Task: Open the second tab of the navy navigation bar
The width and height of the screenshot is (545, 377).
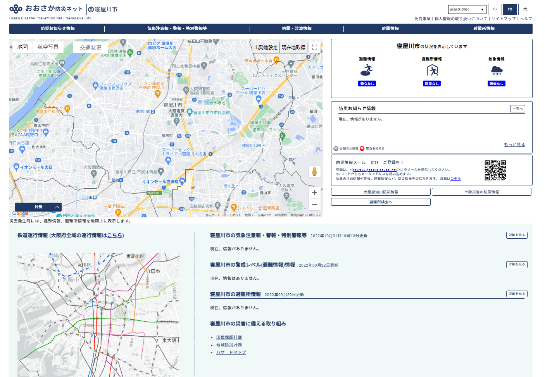Action: [177, 28]
